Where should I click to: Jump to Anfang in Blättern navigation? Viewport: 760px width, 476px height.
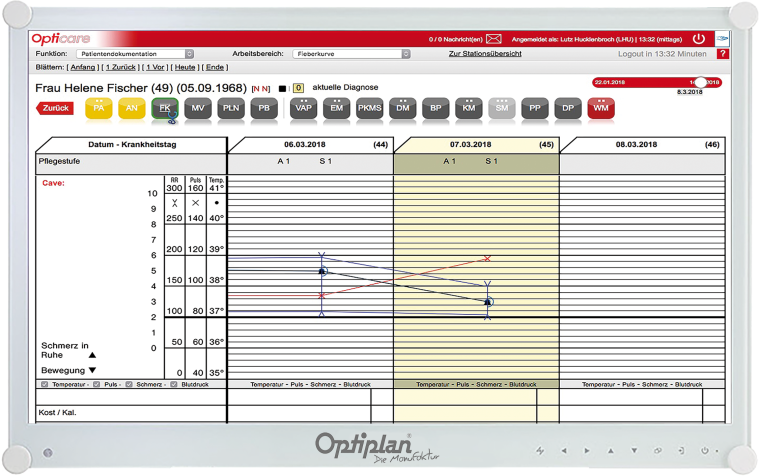click(x=82, y=66)
